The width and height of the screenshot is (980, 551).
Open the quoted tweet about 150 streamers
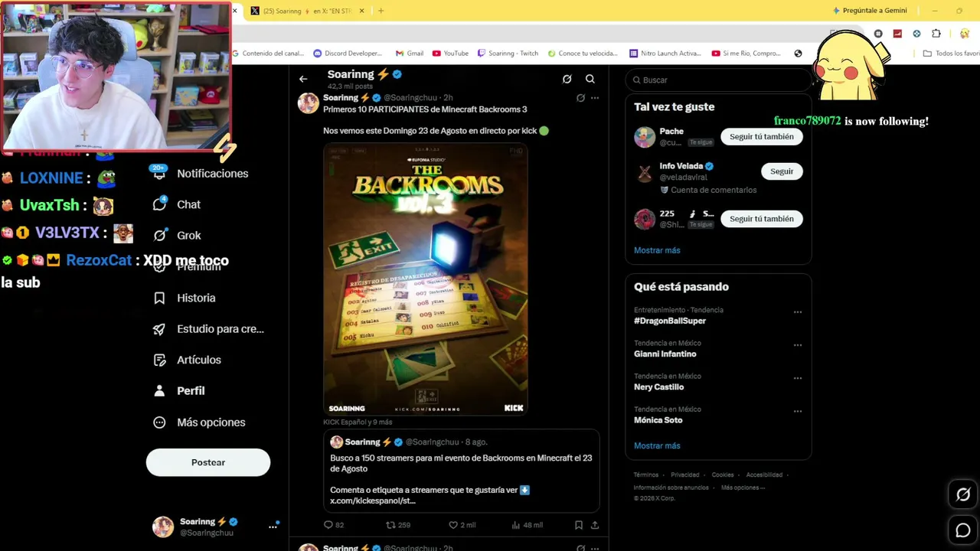(x=461, y=471)
